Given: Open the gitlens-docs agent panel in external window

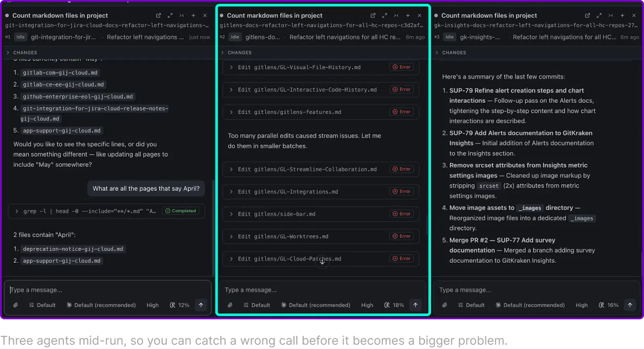Looking at the screenshot, I should 373,15.
